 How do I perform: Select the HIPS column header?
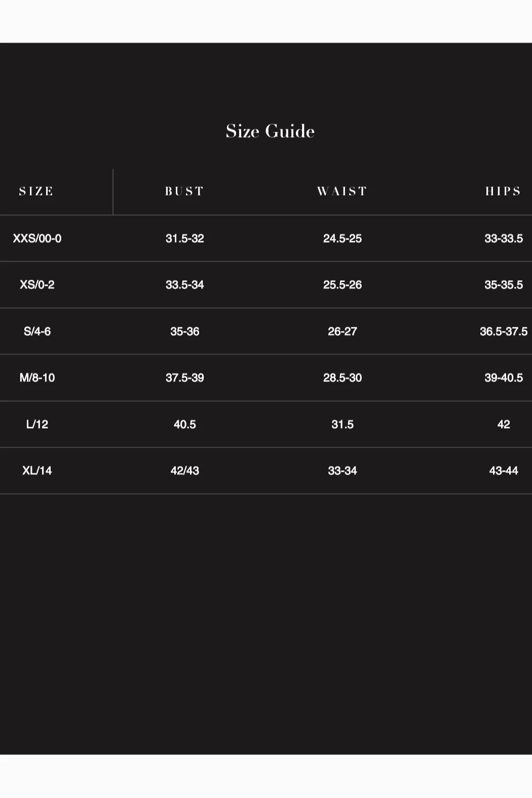click(x=503, y=192)
